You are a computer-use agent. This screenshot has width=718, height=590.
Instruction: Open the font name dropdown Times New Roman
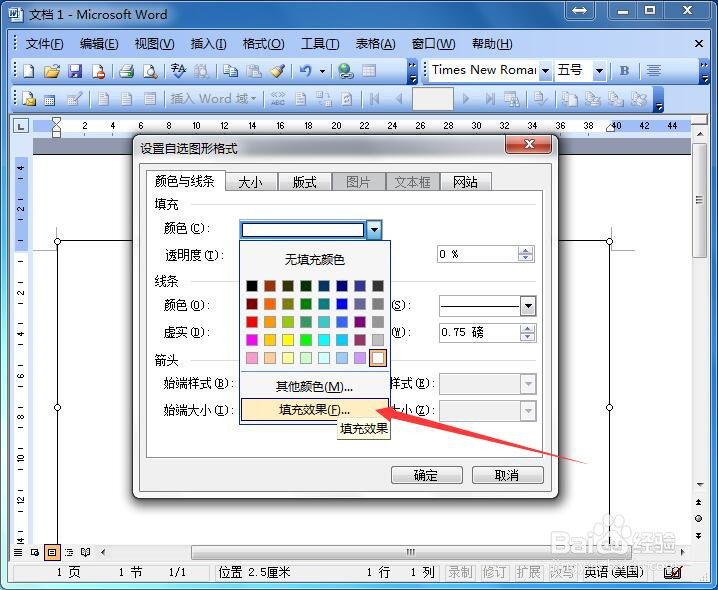[545, 71]
